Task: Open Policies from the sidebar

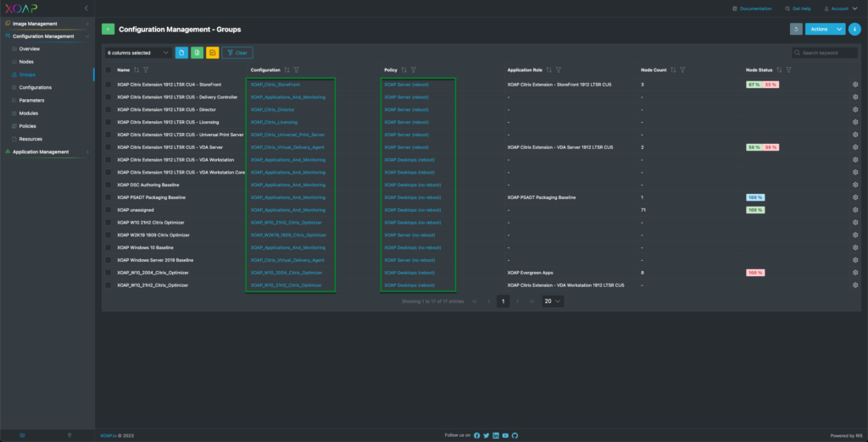Action: tap(28, 125)
